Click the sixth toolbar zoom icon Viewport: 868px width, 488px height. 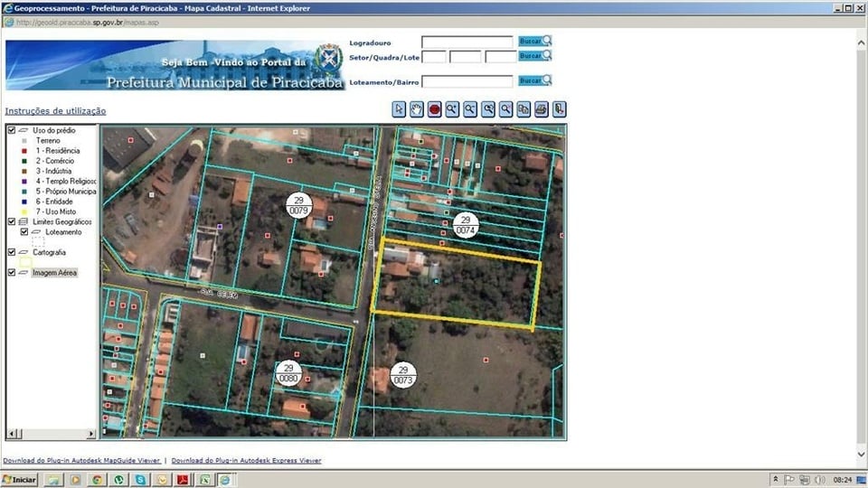[487, 109]
